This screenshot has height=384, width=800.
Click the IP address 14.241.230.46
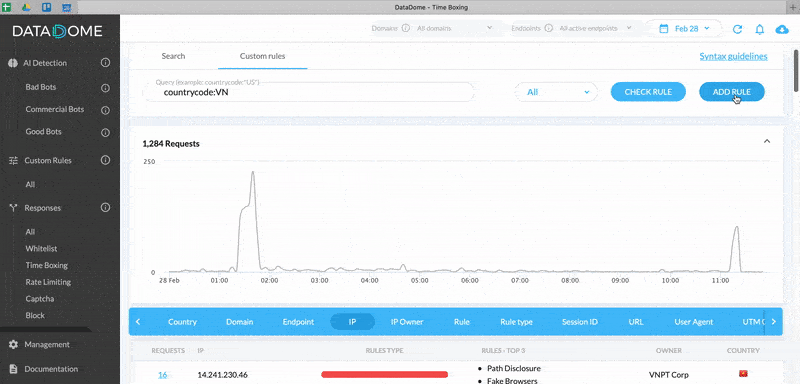pos(222,375)
